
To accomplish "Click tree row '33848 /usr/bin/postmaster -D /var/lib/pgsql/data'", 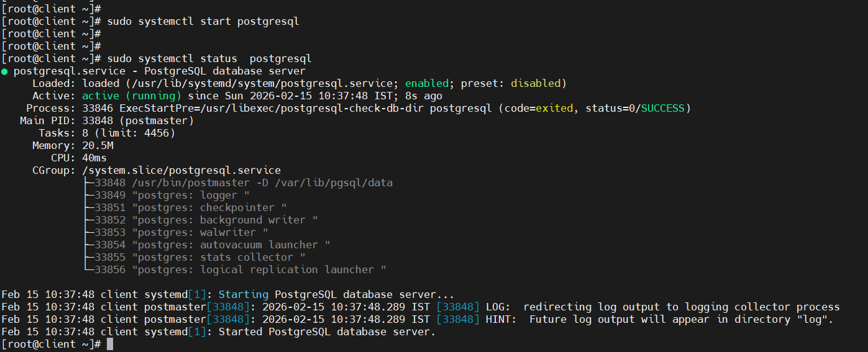I will [x=243, y=183].
